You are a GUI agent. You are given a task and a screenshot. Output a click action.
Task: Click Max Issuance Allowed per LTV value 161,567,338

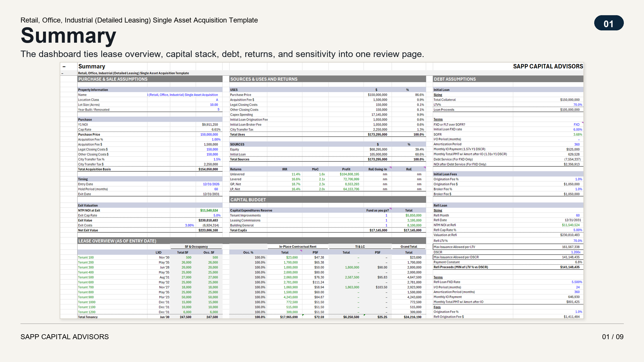click(571, 247)
